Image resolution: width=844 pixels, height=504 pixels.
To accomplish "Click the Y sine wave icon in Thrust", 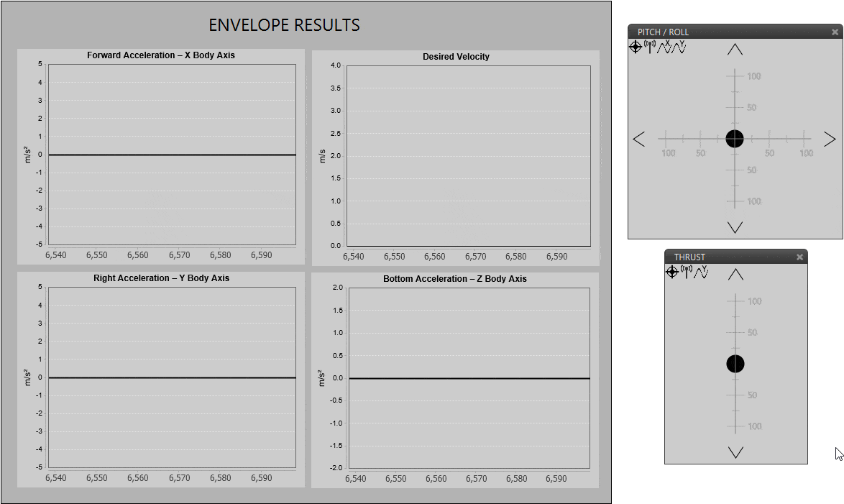I will pos(701,272).
